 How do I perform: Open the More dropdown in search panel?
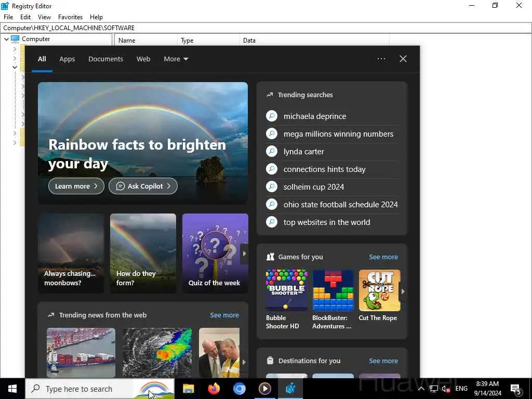pos(176,59)
